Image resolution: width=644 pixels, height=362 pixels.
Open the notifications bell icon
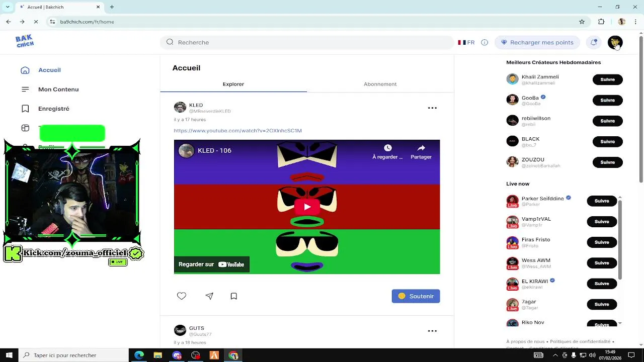594,43
